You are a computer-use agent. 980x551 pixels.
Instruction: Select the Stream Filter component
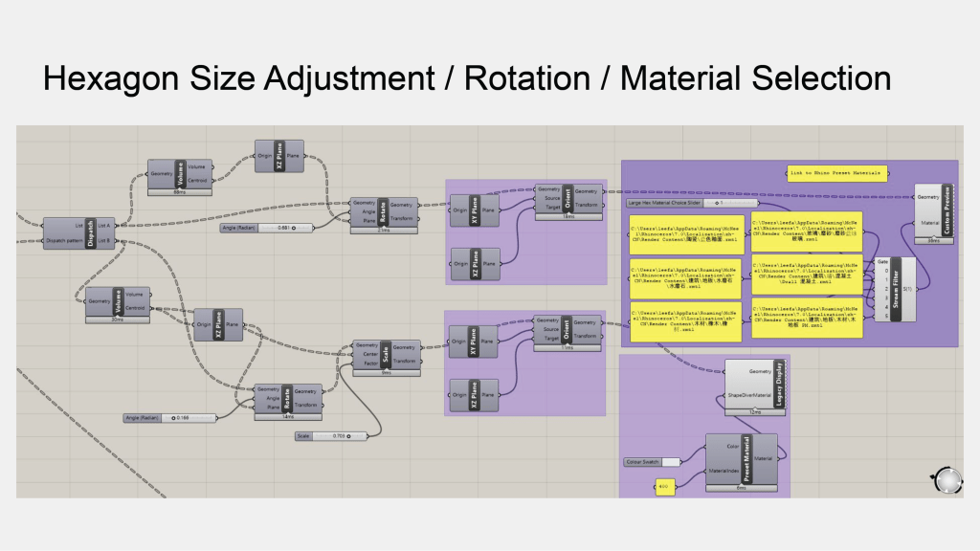(x=896, y=288)
